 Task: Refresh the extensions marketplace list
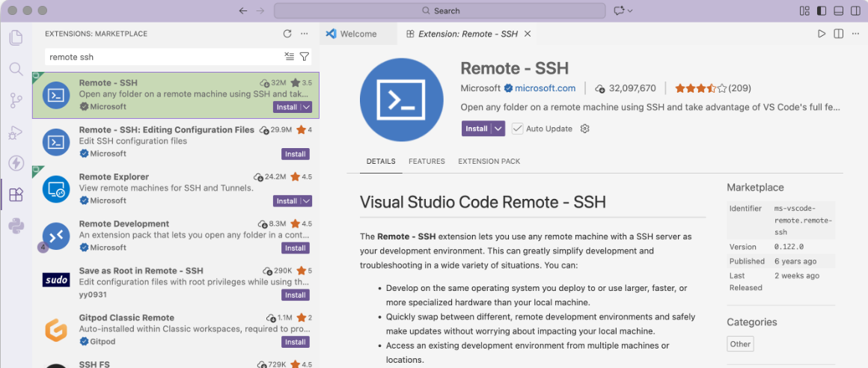pyautogui.click(x=287, y=34)
